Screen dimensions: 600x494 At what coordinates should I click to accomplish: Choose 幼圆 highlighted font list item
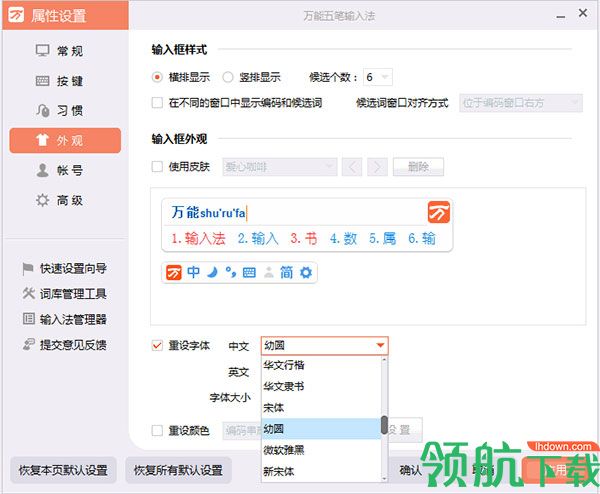point(321,429)
